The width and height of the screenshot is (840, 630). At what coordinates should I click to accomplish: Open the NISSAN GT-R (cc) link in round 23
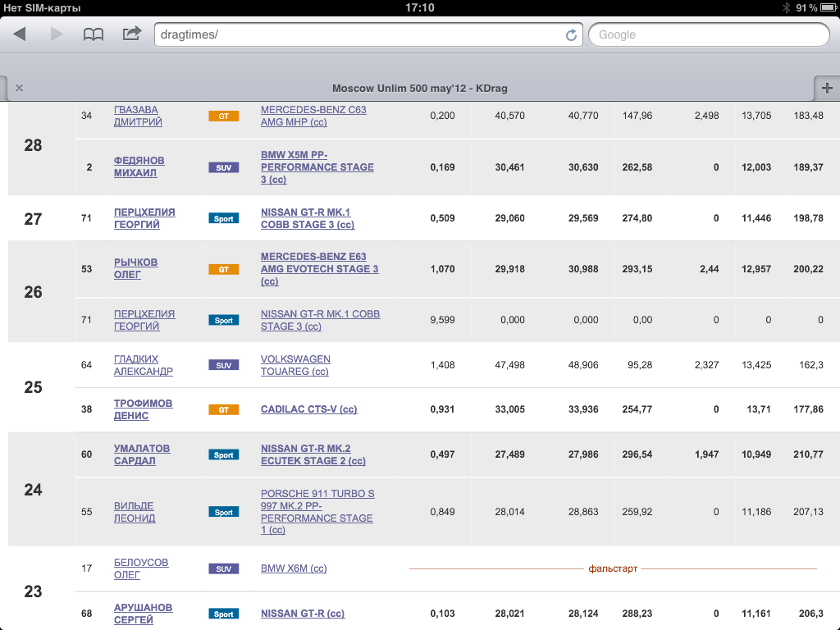303,614
